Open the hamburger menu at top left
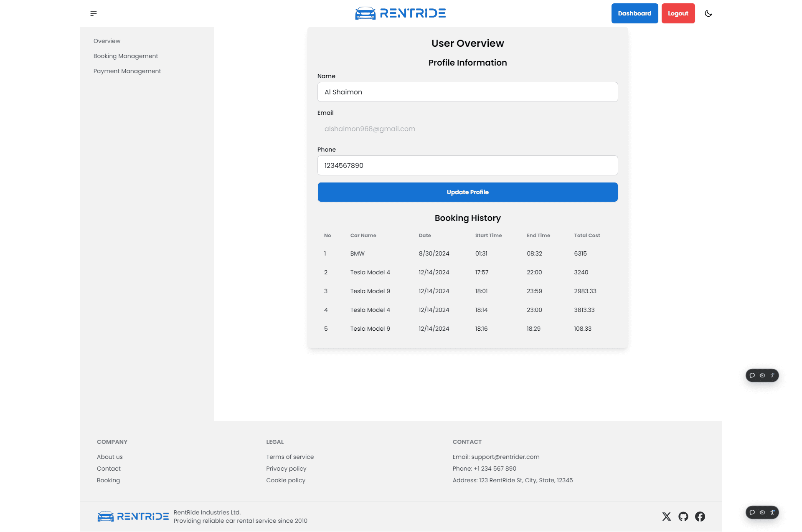The height and width of the screenshot is (532, 802). pos(94,13)
